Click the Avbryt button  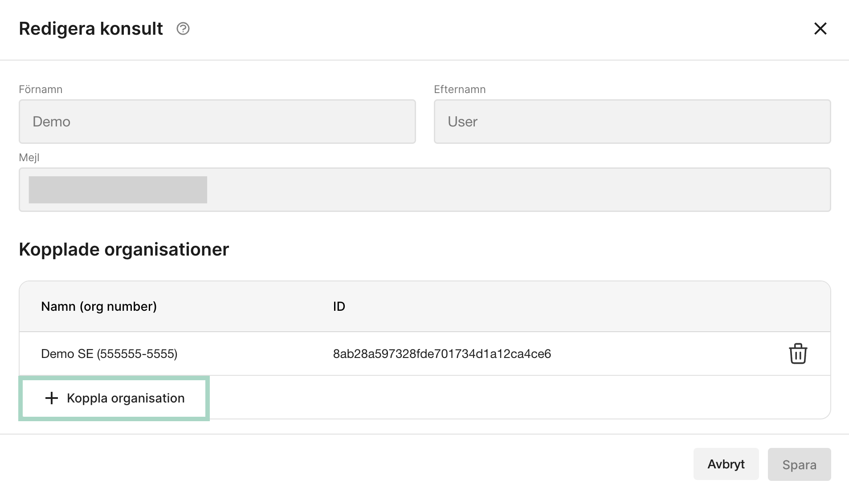tap(726, 464)
